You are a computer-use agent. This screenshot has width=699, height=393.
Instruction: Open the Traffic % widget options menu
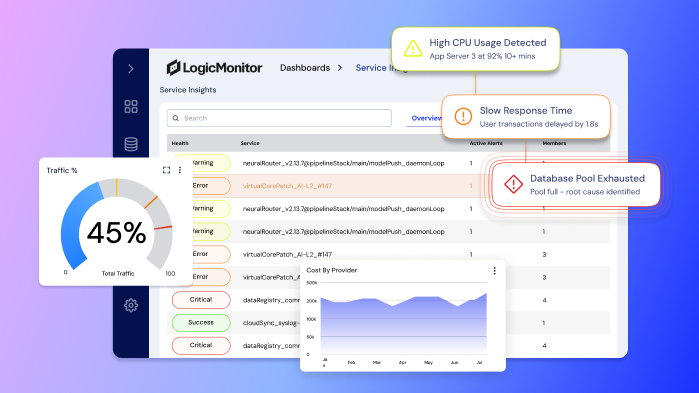[180, 170]
